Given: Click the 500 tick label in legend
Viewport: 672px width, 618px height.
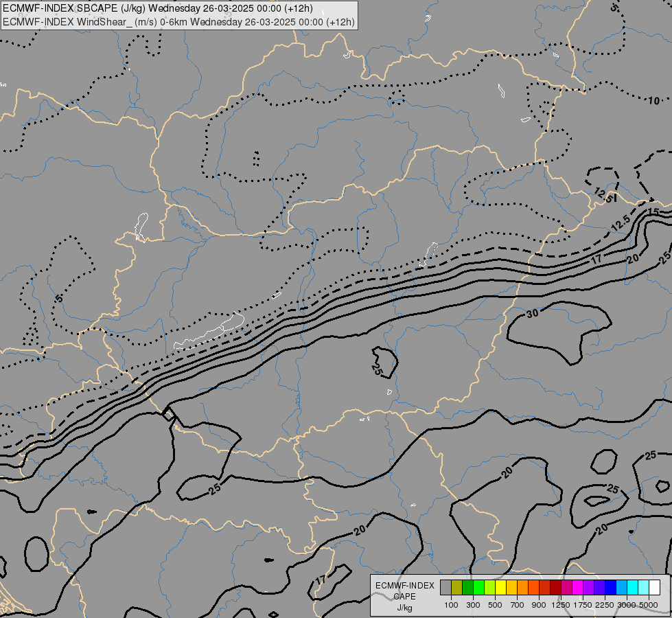Looking at the screenshot, I should pos(495,605).
